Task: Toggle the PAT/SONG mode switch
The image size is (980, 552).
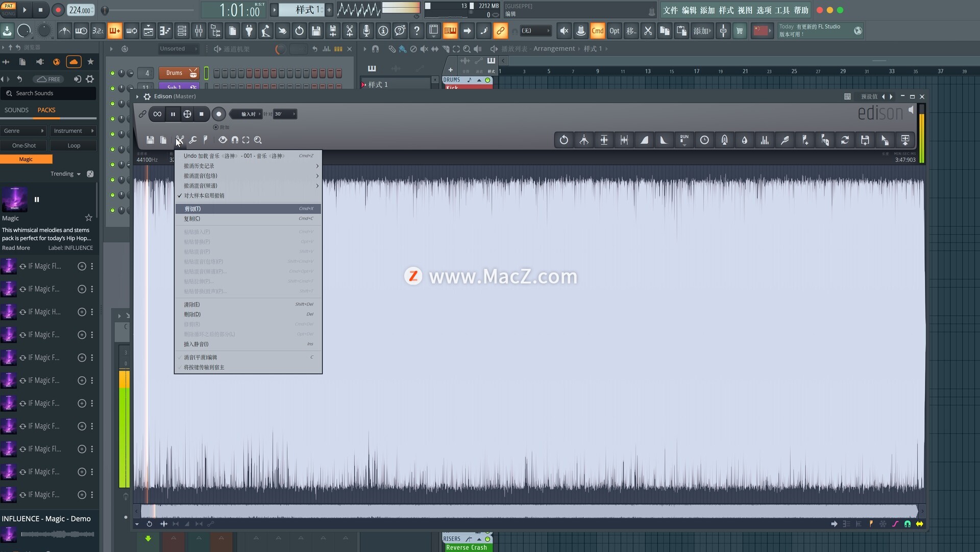Action: [9, 10]
